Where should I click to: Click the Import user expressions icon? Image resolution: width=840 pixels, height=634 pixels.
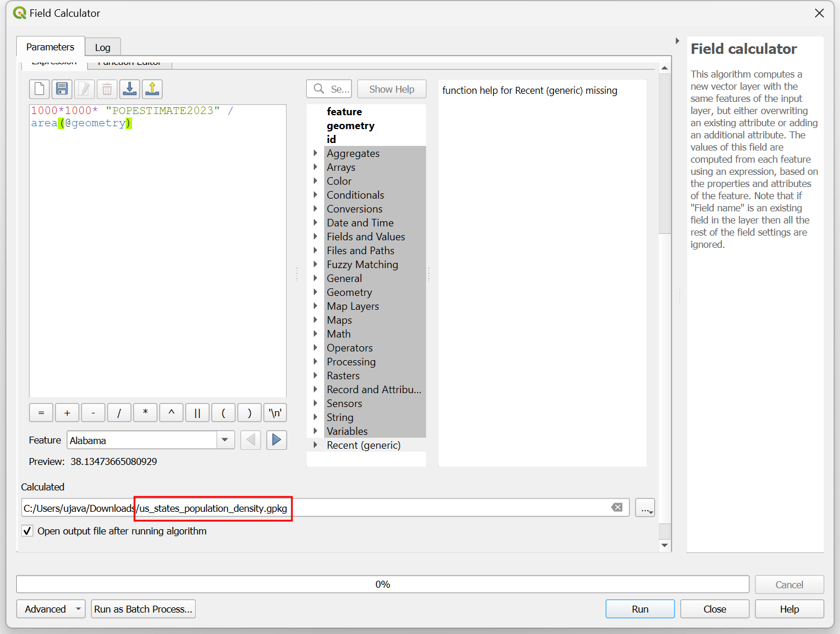click(130, 89)
